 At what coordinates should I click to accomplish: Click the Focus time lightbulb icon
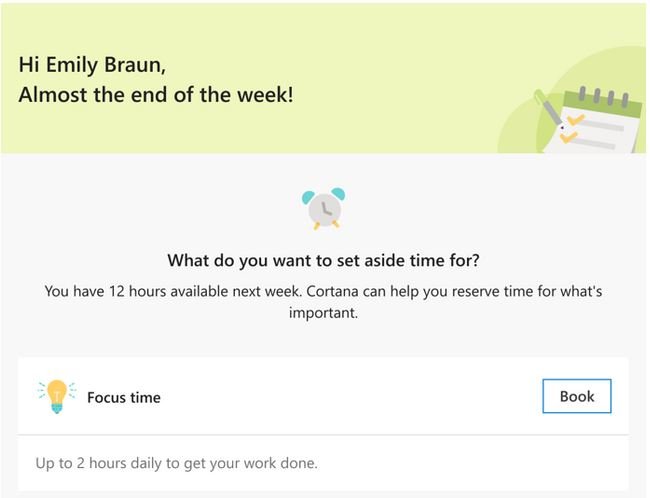pyautogui.click(x=55, y=396)
